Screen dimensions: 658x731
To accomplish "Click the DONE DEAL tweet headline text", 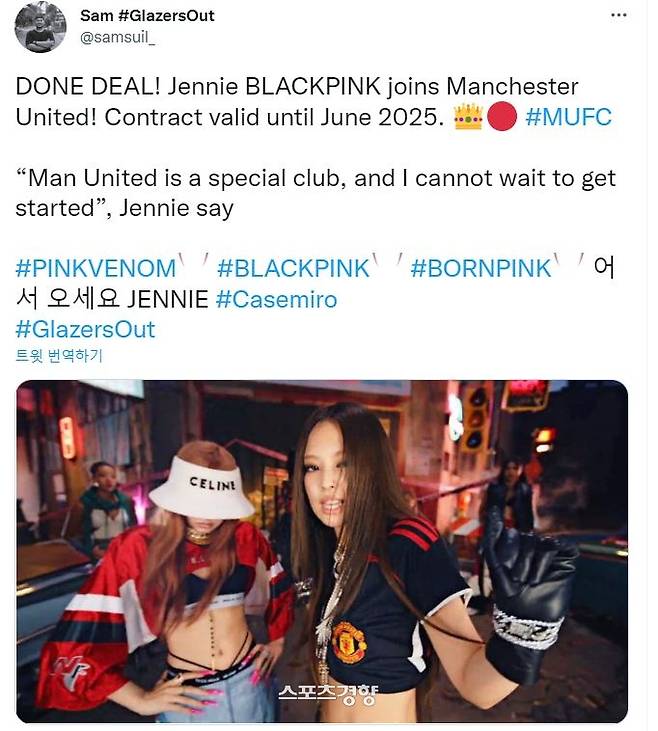I will [297, 102].
